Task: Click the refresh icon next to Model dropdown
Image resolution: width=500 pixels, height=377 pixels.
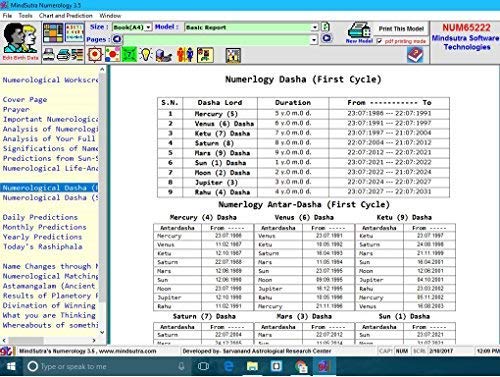Action: (x=326, y=27)
